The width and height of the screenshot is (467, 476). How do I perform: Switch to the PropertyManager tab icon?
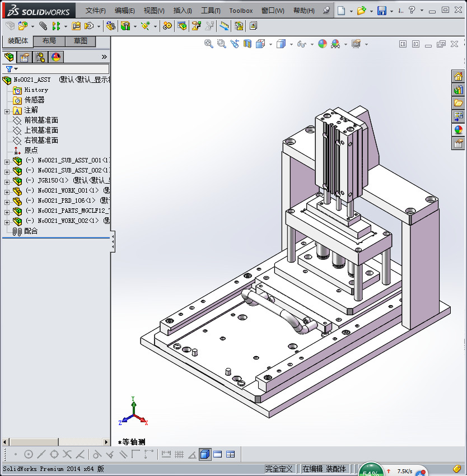point(25,57)
